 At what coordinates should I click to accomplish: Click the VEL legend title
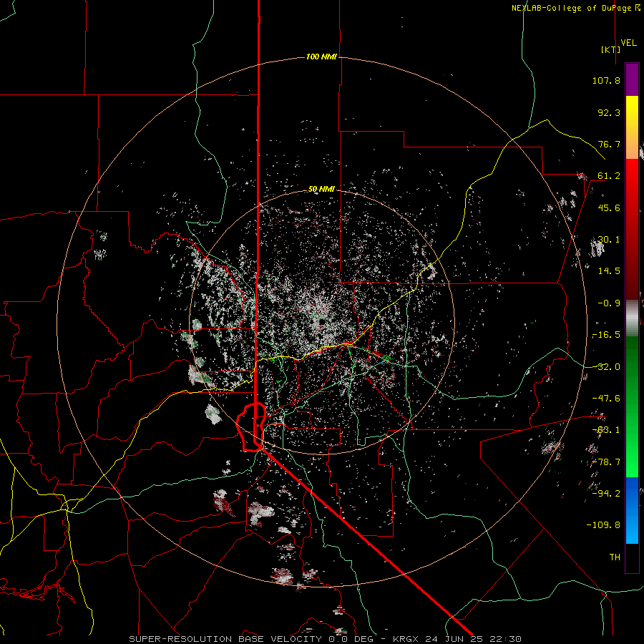click(628, 43)
